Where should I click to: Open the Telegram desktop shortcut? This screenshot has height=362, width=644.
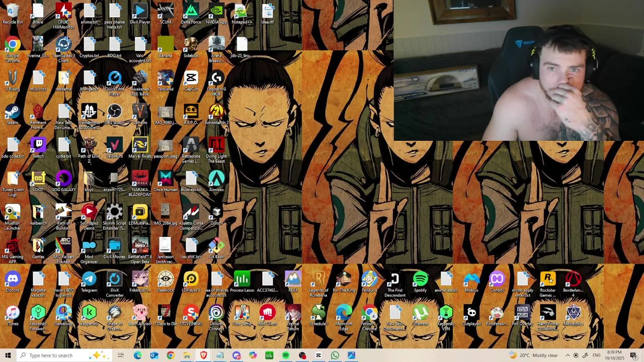point(89,283)
